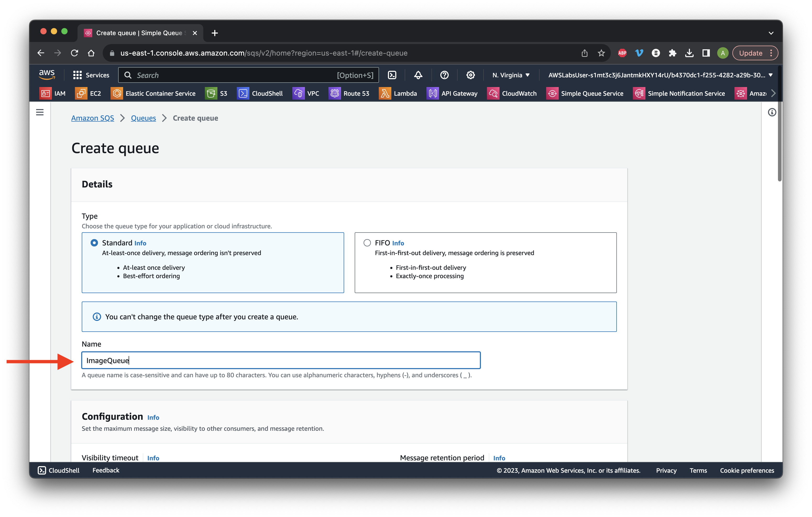Open the Chrome profile avatar
812x517 pixels.
click(x=723, y=53)
